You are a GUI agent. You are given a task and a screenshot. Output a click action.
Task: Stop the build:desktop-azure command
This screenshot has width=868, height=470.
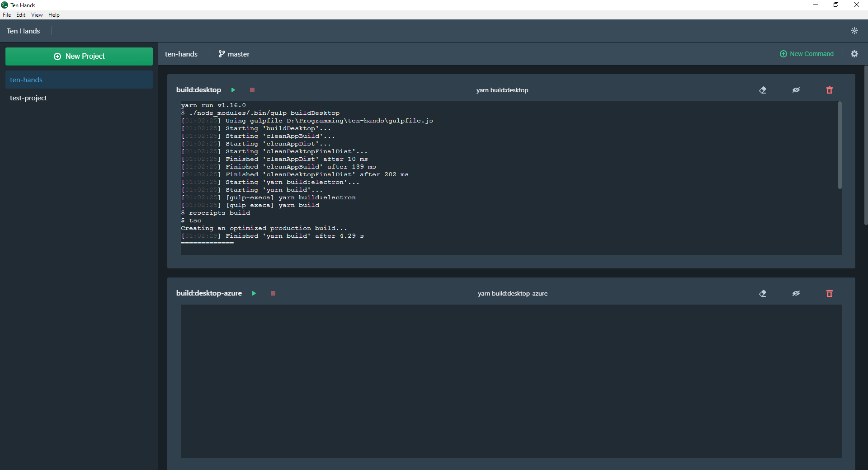pos(273,293)
